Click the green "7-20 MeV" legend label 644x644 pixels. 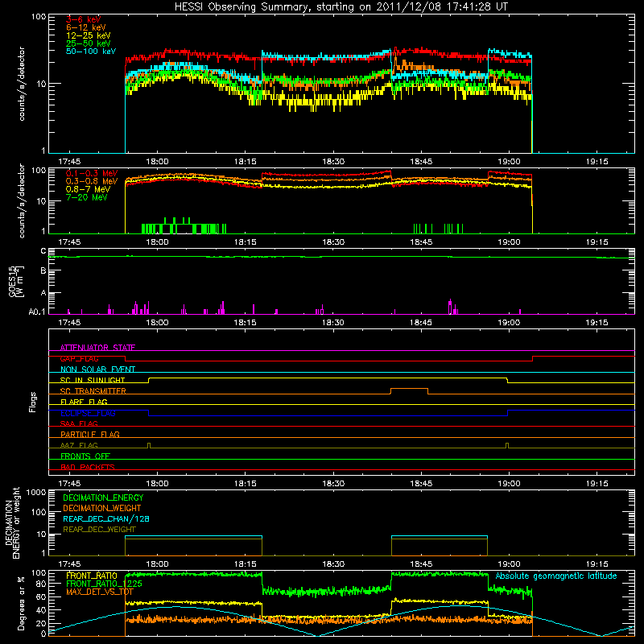(87, 197)
